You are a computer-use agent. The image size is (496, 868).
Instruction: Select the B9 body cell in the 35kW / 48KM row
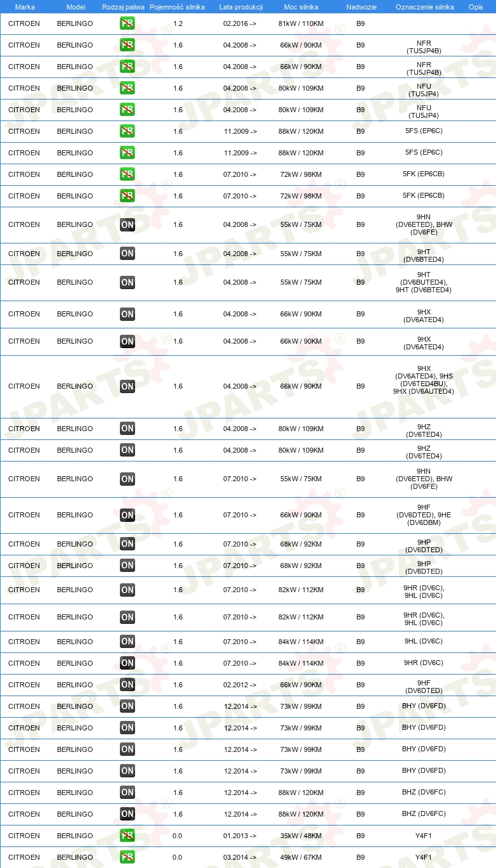pyautogui.click(x=360, y=836)
